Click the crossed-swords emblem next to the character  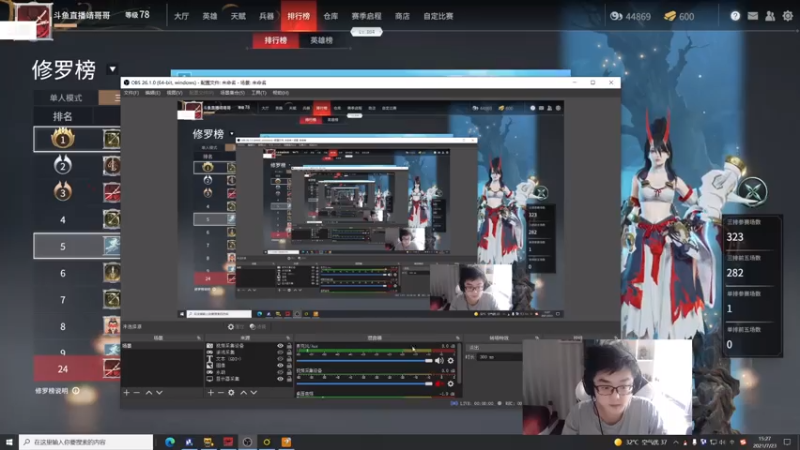point(753,191)
